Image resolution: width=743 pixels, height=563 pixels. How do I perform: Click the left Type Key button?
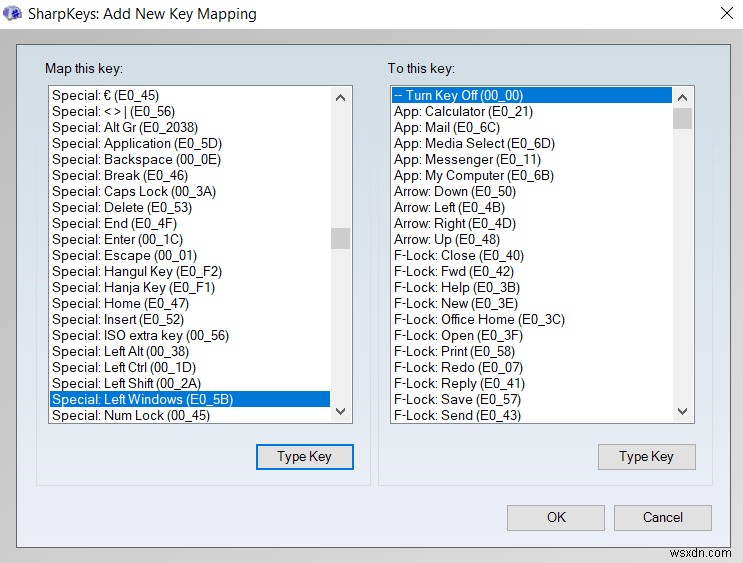tap(305, 457)
